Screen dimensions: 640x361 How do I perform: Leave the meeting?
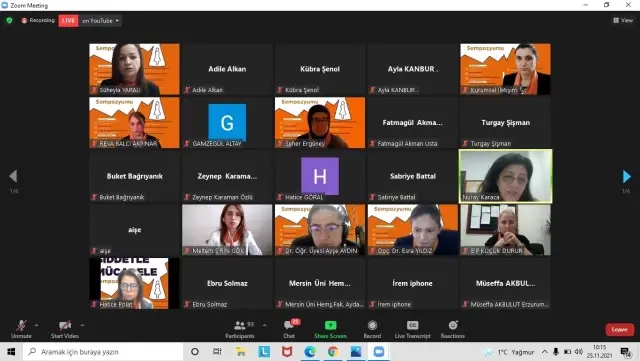620,330
